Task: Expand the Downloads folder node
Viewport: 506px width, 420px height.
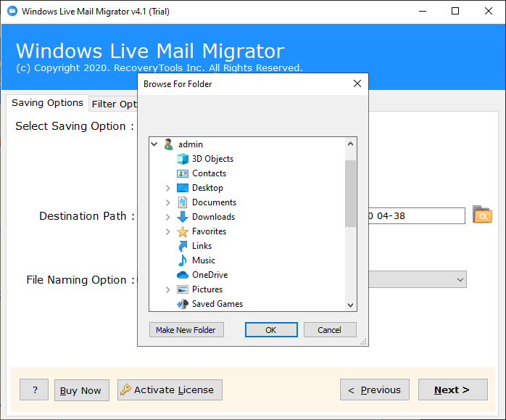Action: pos(167,217)
